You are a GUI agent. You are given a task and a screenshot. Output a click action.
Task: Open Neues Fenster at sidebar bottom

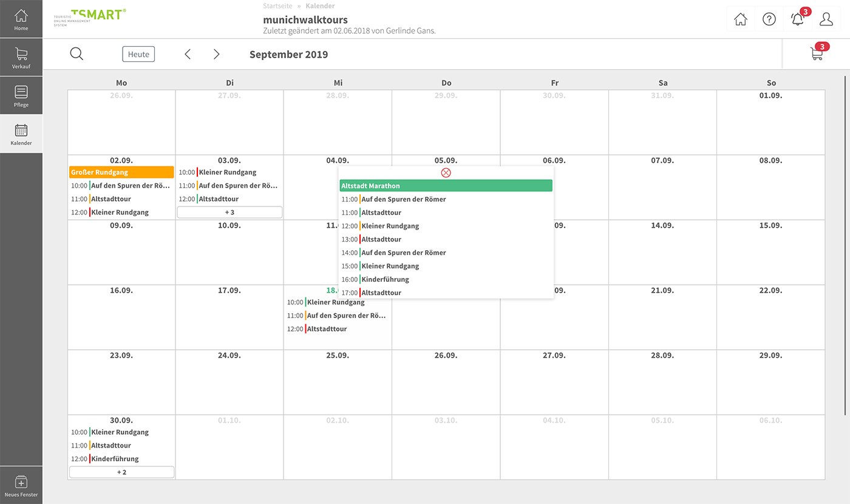click(21, 486)
